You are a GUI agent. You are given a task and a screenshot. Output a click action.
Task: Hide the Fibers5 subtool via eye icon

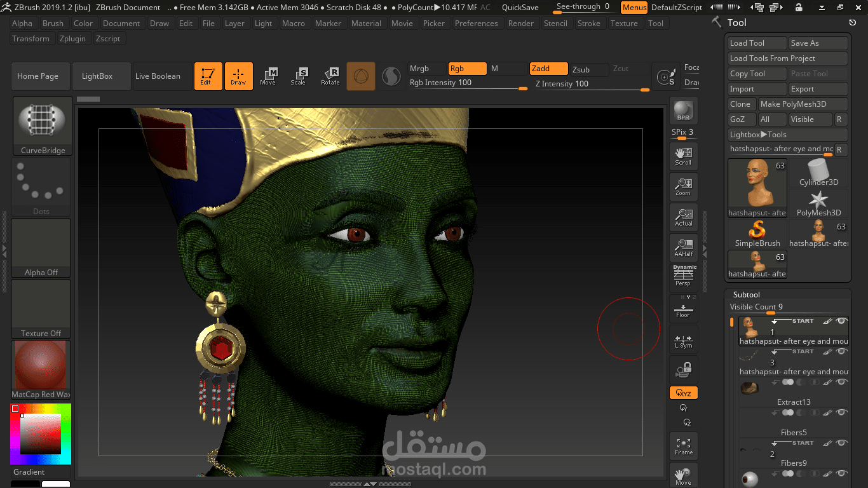[842, 413]
